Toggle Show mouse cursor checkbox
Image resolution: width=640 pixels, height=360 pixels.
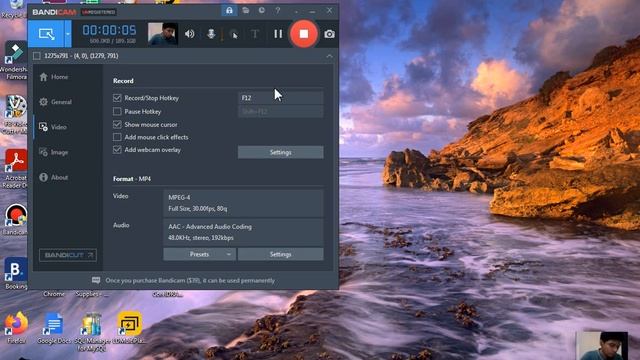pyautogui.click(x=117, y=124)
